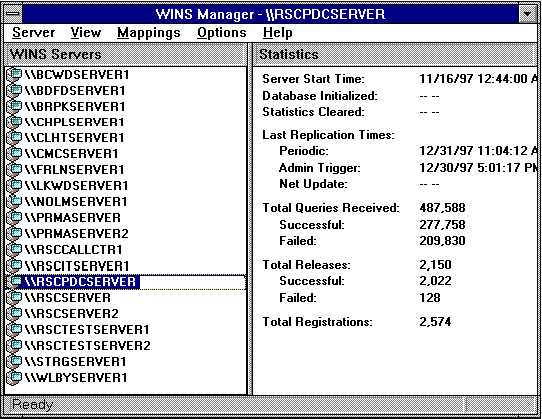Open the Server menu
542x419 pixels.
[34, 33]
